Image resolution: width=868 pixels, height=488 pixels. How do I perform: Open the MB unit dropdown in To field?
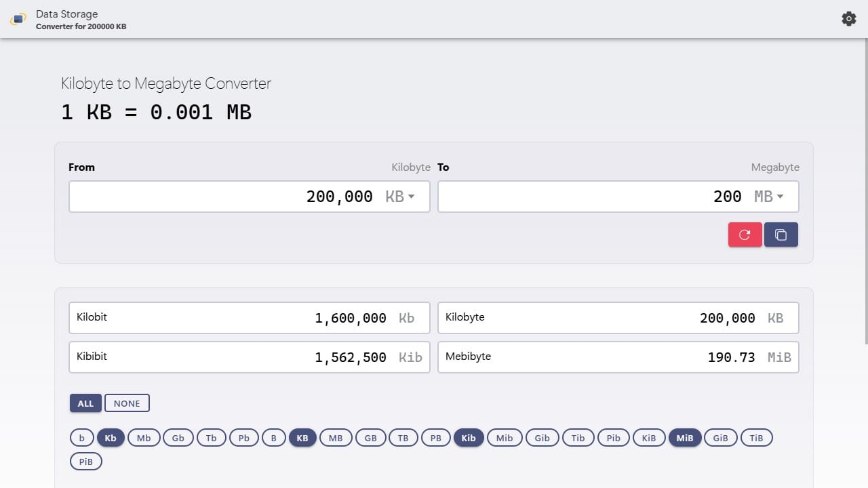click(x=770, y=197)
